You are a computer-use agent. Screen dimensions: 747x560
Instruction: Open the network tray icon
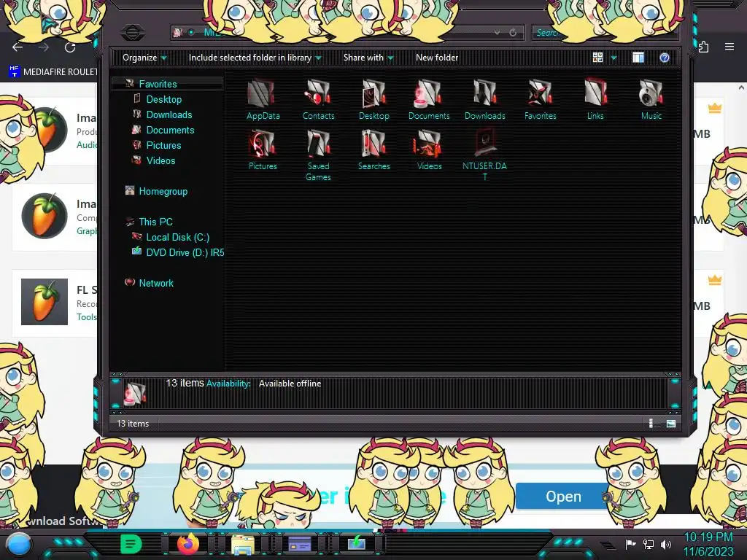click(649, 544)
